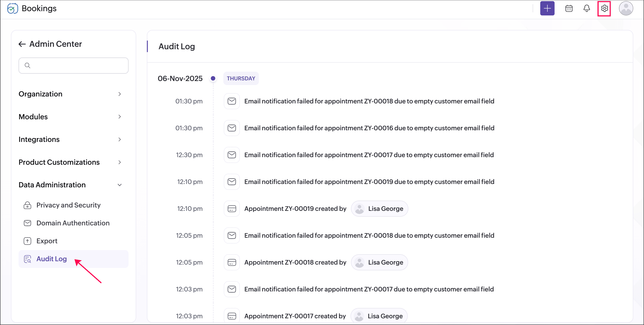Open Domain Authentication page
The image size is (644, 325).
[73, 223]
